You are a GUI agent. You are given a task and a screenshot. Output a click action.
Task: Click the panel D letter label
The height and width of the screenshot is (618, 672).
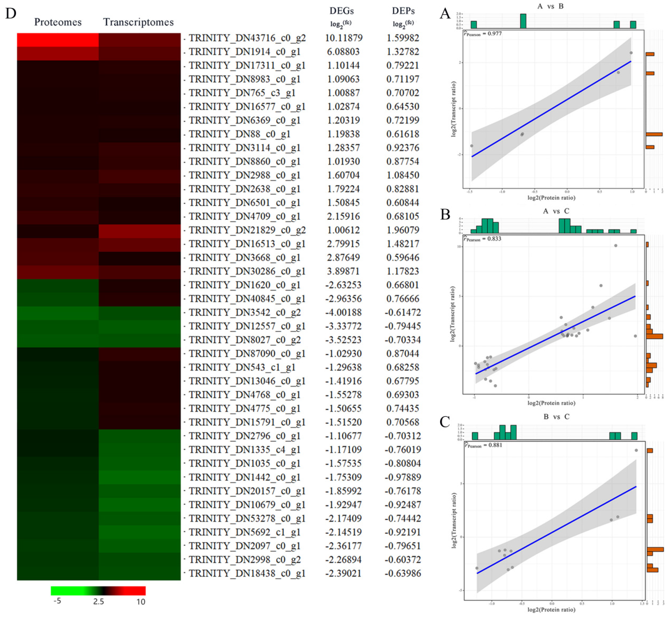tap(11, 14)
